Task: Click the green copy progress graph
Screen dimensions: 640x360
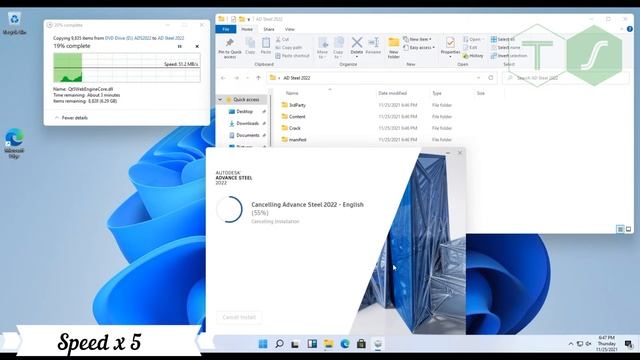Action: (x=127, y=67)
